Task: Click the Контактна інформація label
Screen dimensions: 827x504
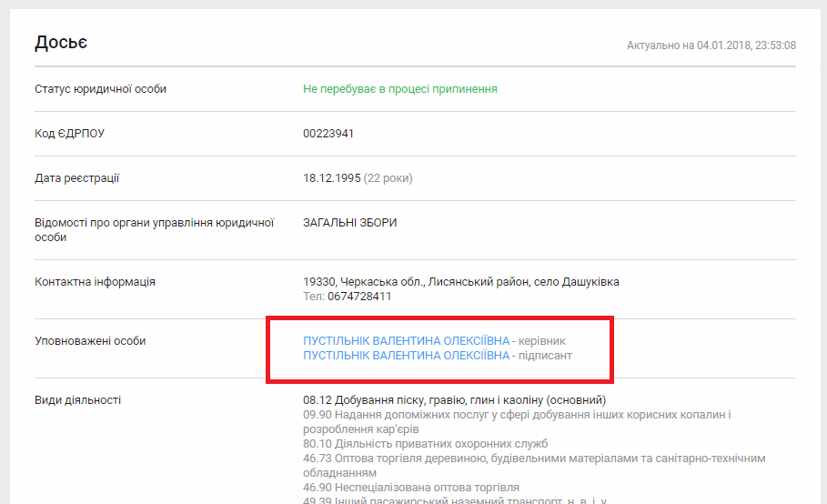Action: [x=95, y=282]
